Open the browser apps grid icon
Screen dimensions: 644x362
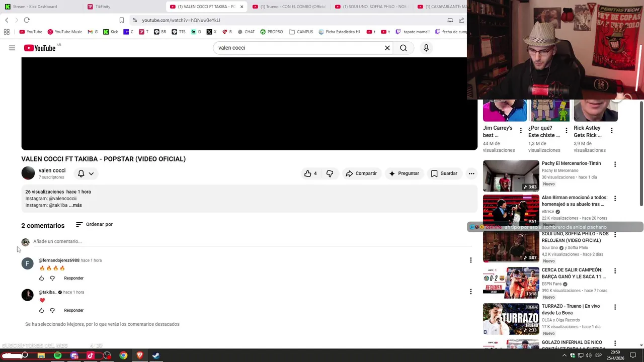[x=7, y=32]
